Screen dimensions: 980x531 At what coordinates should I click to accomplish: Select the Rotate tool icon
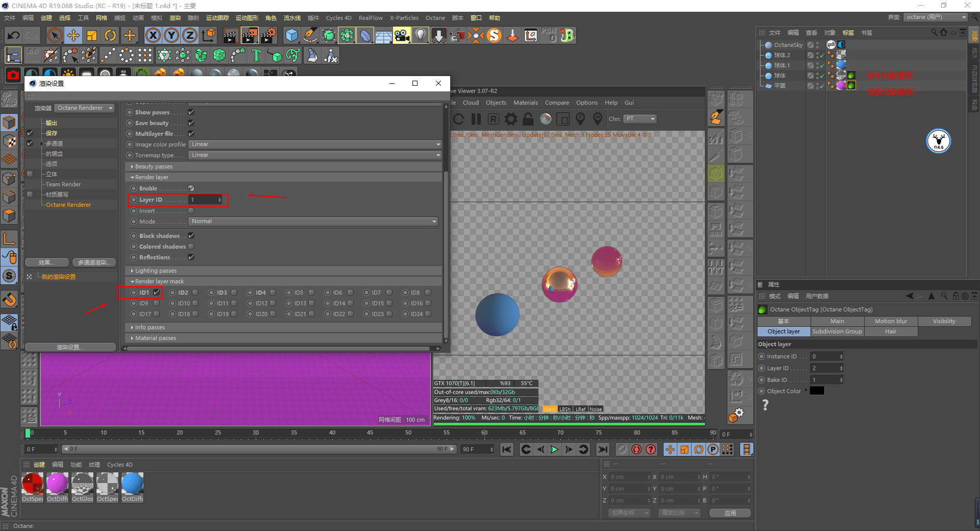tap(110, 35)
